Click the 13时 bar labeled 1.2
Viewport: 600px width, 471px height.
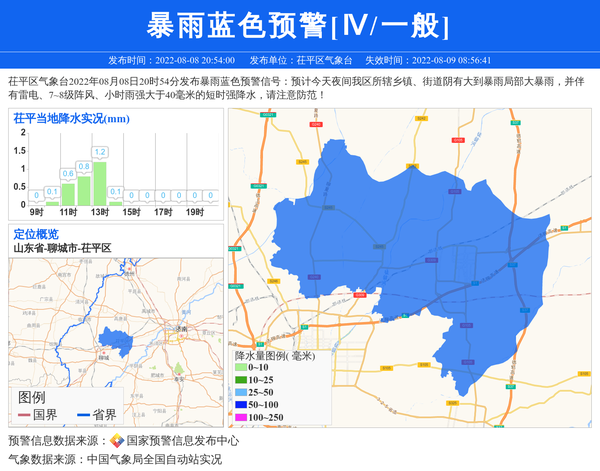tap(99, 182)
